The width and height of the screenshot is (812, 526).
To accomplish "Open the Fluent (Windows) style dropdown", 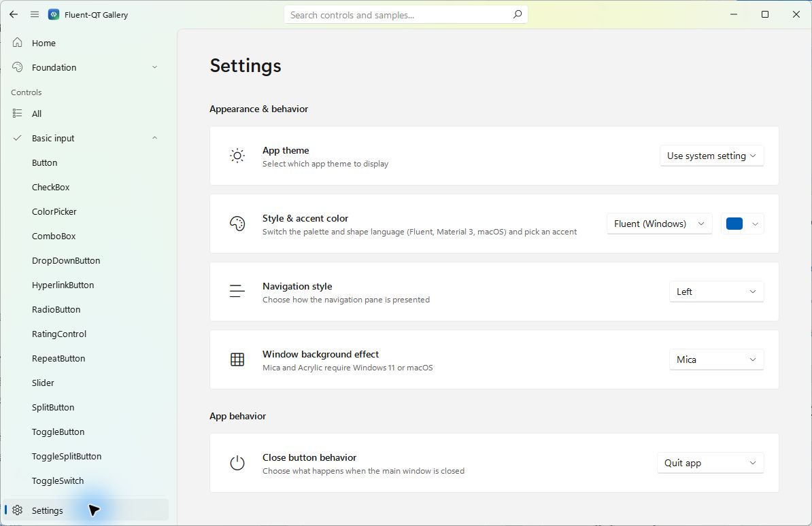I will tap(659, 224).
